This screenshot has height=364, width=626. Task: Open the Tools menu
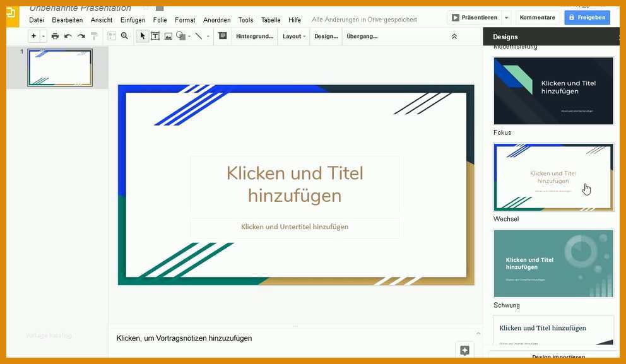point(245,20)
